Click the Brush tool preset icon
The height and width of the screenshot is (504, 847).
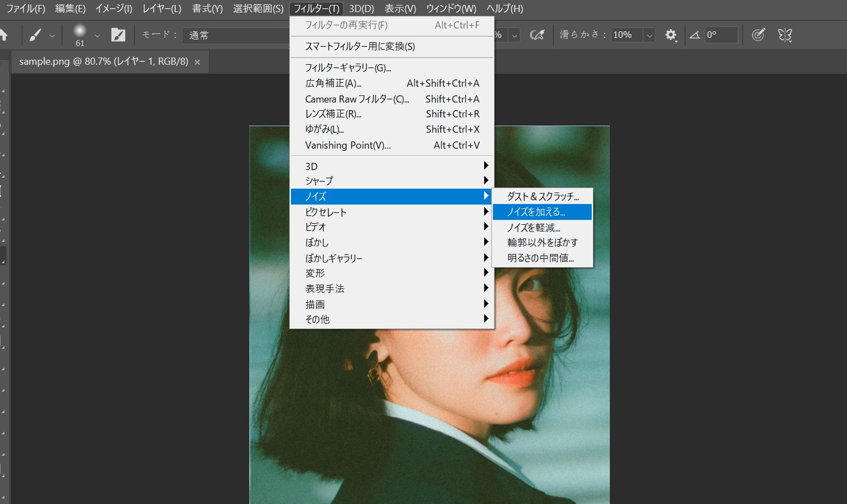click(x=36, y=36)
